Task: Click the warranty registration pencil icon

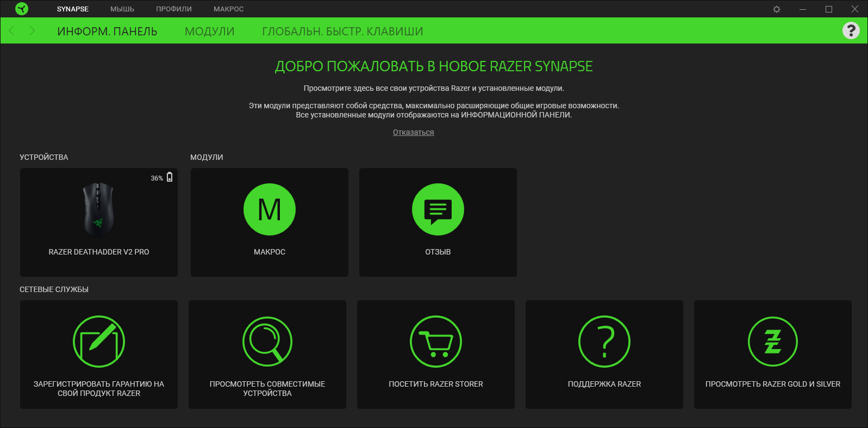Action: 99,342
